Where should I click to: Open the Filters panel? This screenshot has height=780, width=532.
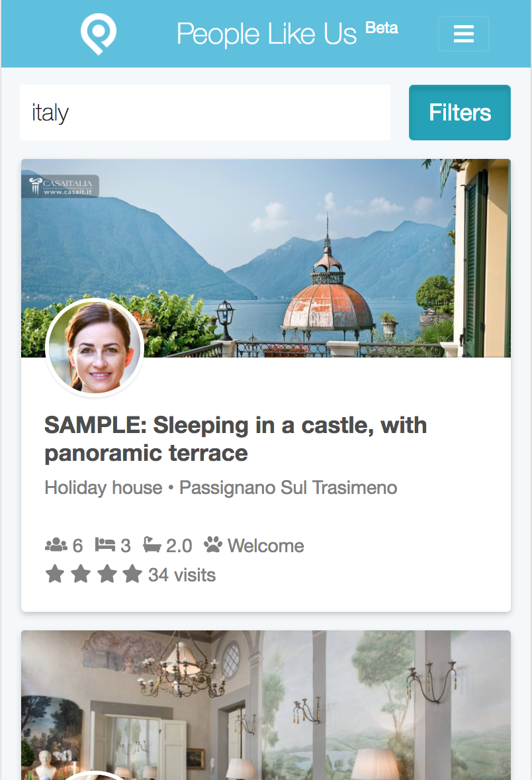(459, 113)
